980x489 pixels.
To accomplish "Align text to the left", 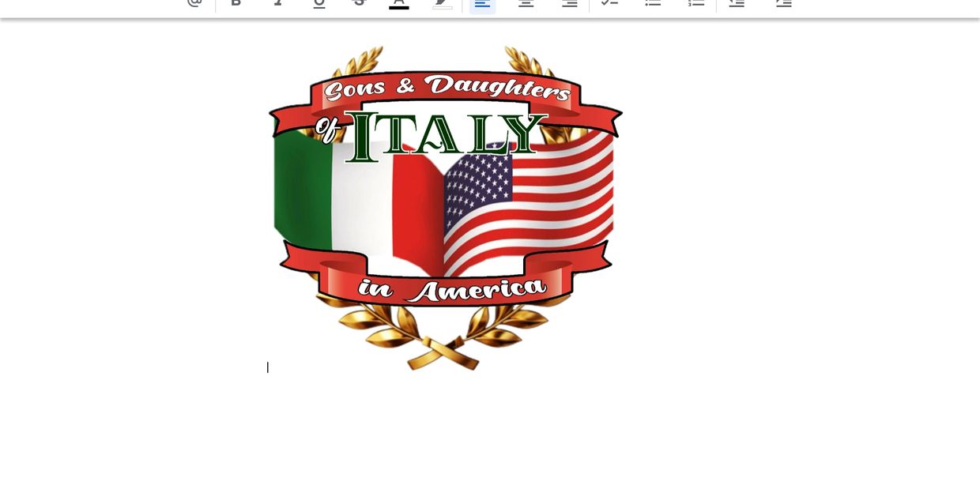I will click(x=482, y=3).
